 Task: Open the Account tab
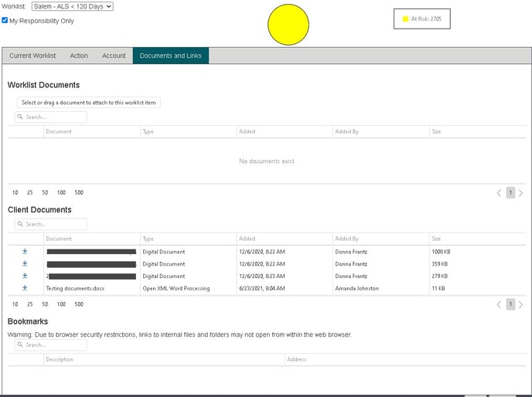[114, 56]
